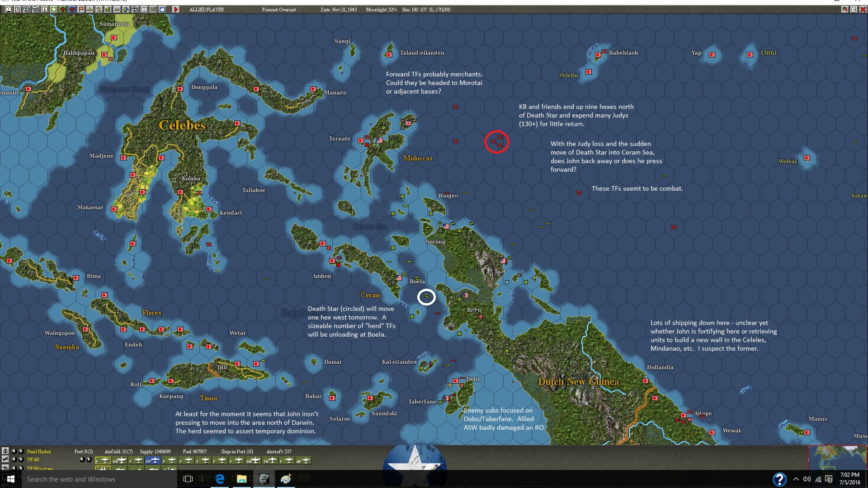This screenshot has width=868, height=488.
Task: Click the "Ships in Port: 181" value
Action: pos(237,451)
